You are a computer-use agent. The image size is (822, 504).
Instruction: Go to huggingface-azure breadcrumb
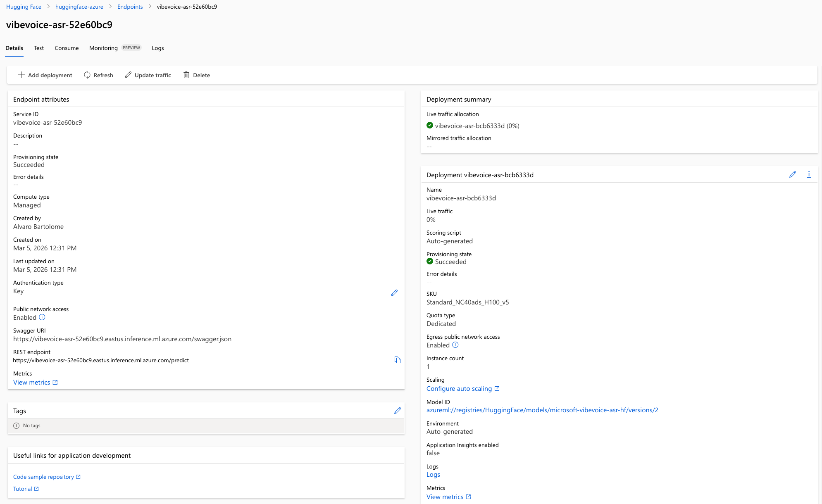(x=79, y=7)
